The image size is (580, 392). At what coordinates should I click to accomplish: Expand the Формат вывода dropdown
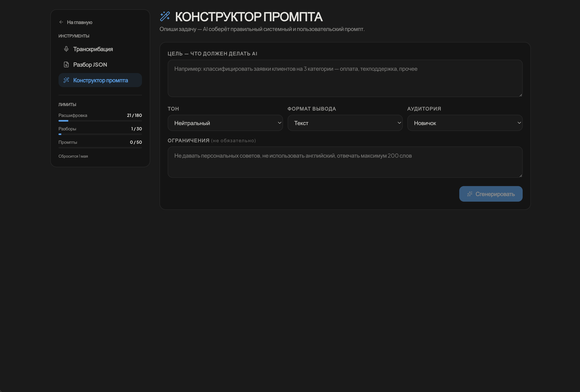point(345,123)
